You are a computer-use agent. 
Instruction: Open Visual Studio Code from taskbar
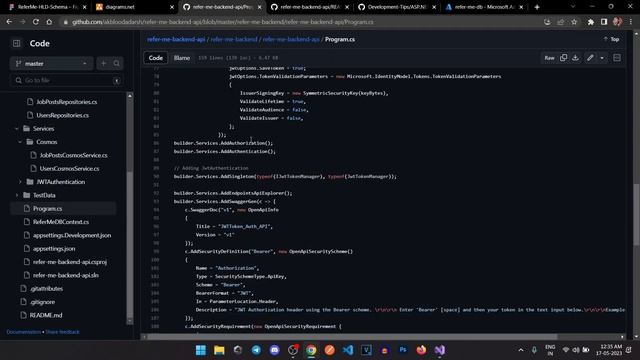coord(348,350)
